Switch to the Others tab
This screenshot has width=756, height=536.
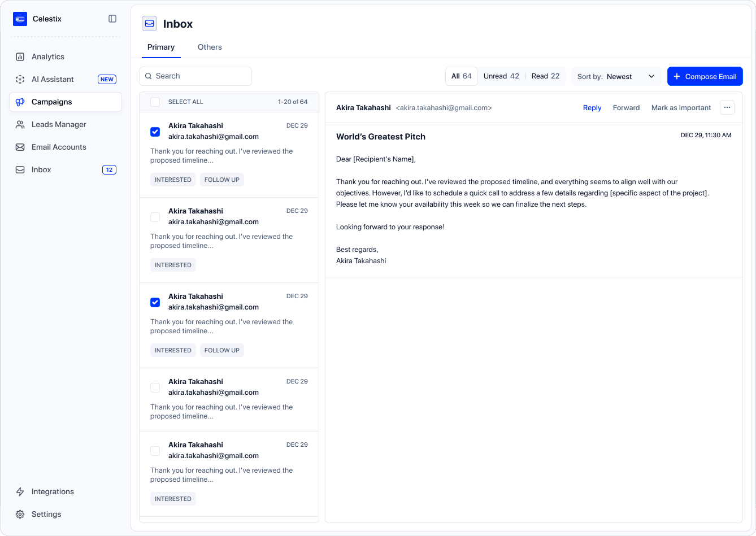pyautogui.click(x=210, y=47)
